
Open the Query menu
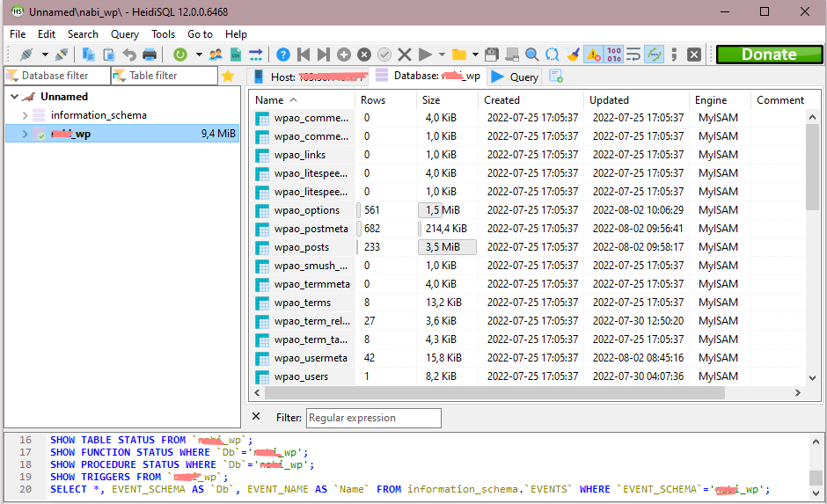pyautogui.click(x=124, y=33)
